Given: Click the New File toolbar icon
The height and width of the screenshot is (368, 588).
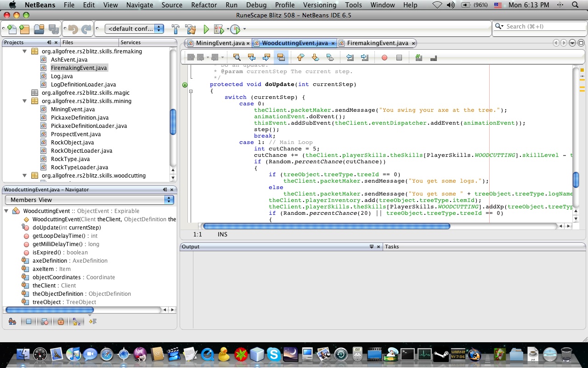Looking at the screenshot, I should [x=11, y=29].
